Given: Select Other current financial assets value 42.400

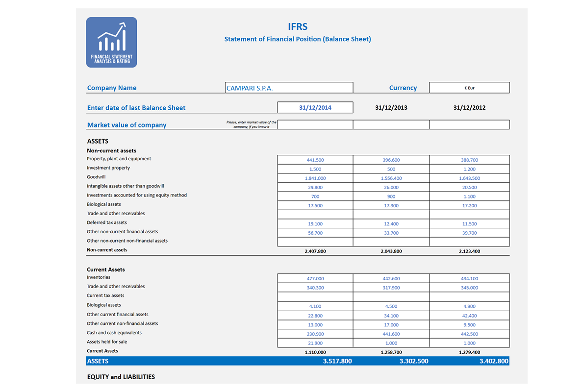Looking at the screenshot, I should coord(469,316).
